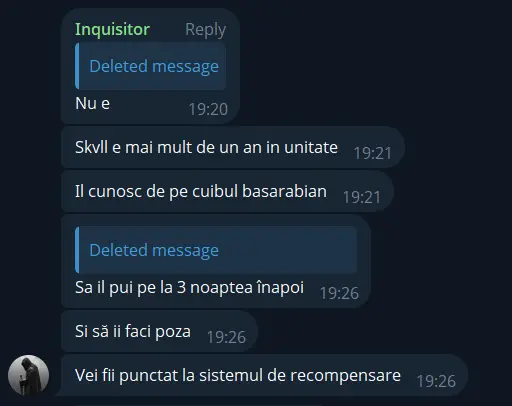
Task: Open the first Deleted message quote
Action: 151,66
